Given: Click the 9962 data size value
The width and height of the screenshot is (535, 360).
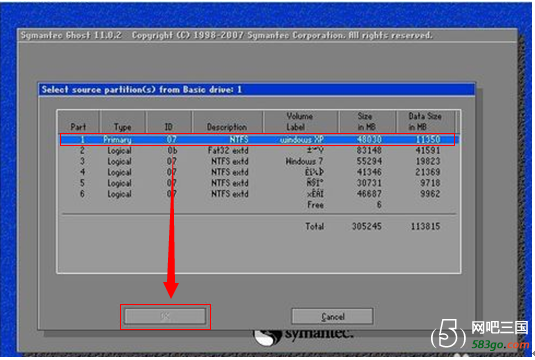Looking at the screenshot, I should coord(430,194).
